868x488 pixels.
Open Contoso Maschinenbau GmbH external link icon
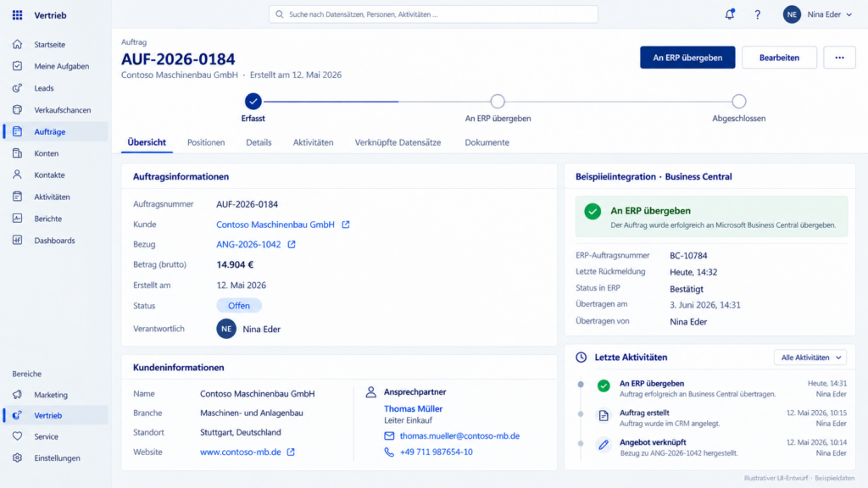tap(346, 225)
